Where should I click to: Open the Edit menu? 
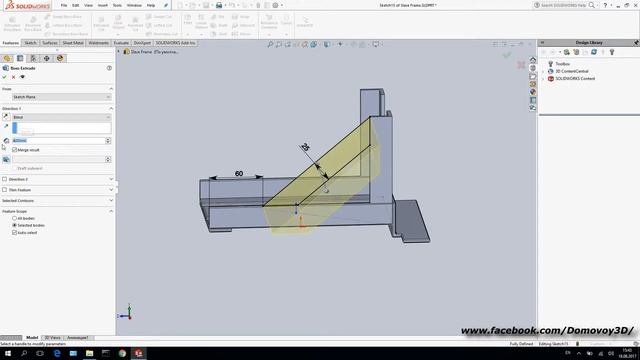coord(76,5)
